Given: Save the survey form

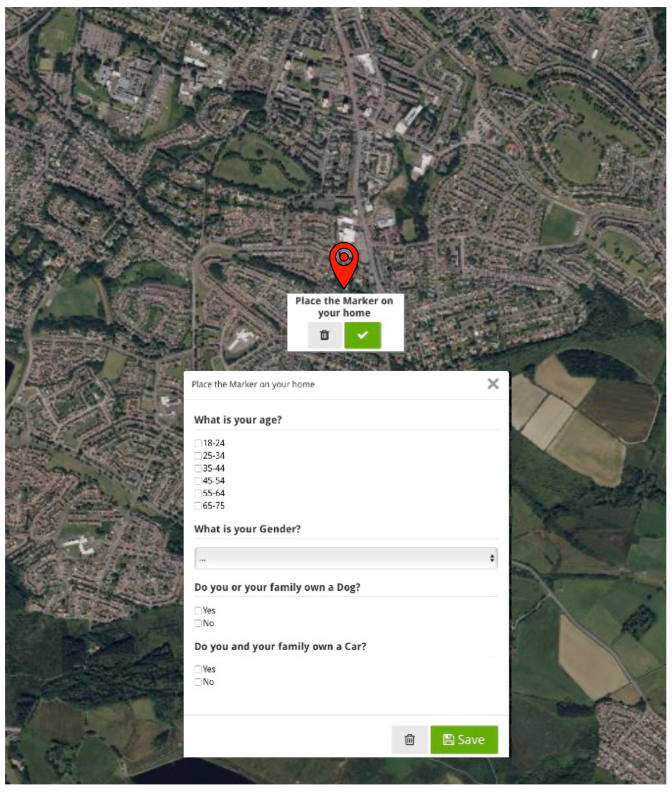Looking at the screenshot, I should coord(464,740).
